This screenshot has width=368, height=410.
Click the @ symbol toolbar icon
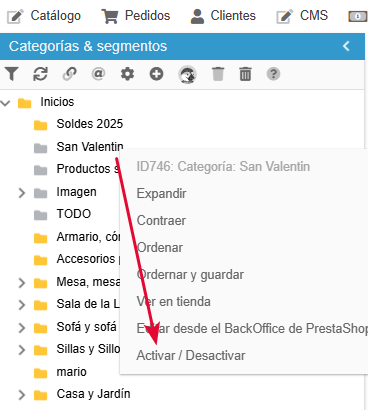click(98, 74)
